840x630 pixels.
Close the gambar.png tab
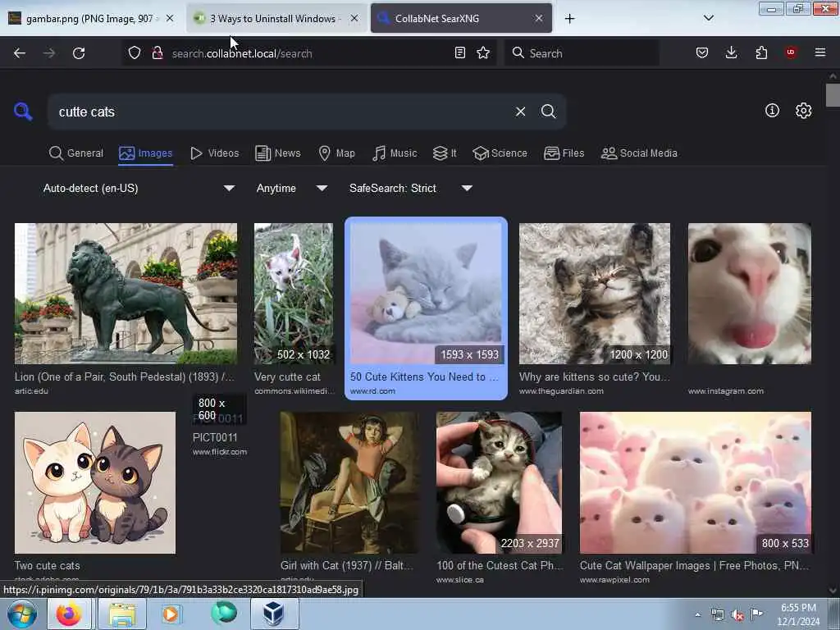click(x=170, y=18)
